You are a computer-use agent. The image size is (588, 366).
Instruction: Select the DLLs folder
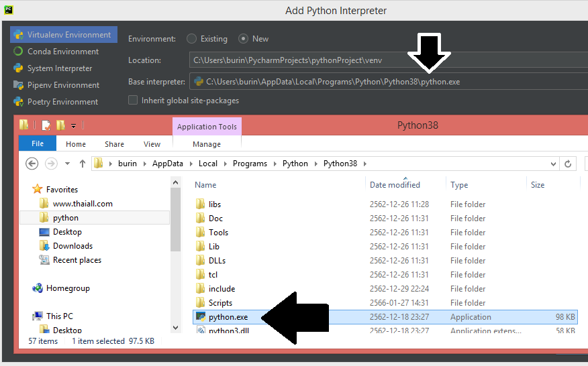coord(211,260)
